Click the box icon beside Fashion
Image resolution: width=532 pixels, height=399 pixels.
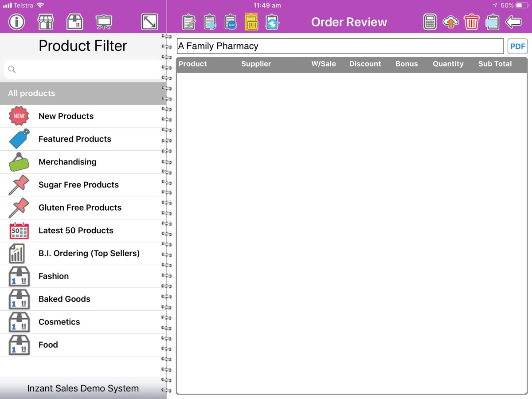click(x=20, y=276)
